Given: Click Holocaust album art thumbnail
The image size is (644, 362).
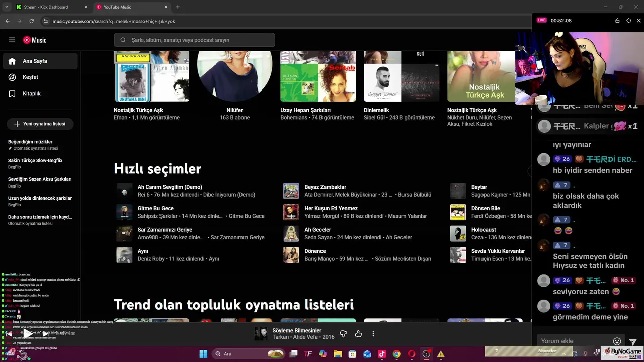Looking at the screenshot, I should [x=458, y=234].
